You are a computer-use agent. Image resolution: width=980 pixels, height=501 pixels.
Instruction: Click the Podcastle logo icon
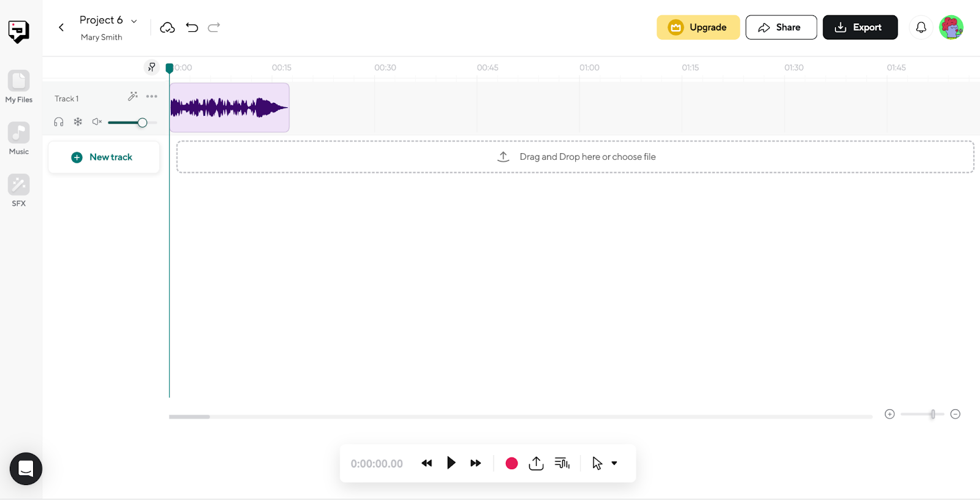18,31
